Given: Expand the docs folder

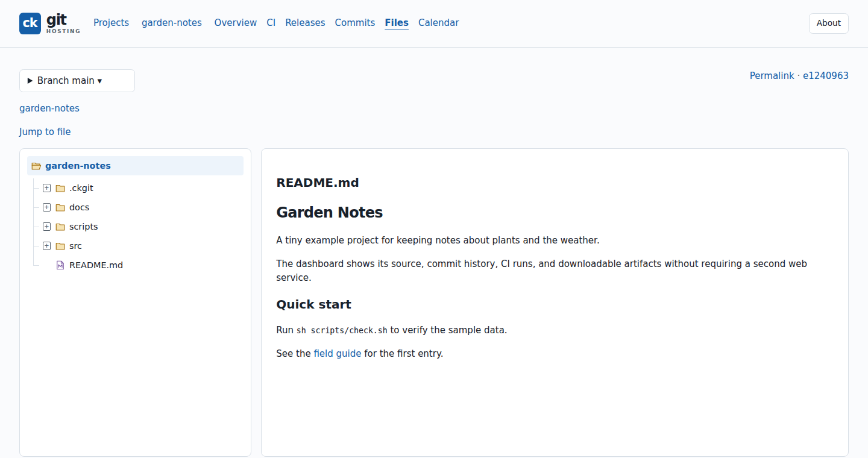Looking at the screenshot, I should pyautogui.click(x=46, y=207).
